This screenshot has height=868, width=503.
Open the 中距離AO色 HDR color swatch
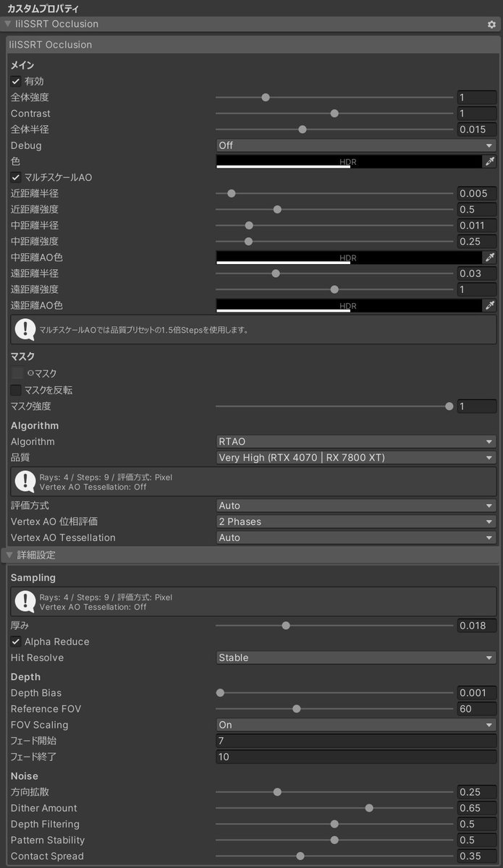tap(349, 258)
